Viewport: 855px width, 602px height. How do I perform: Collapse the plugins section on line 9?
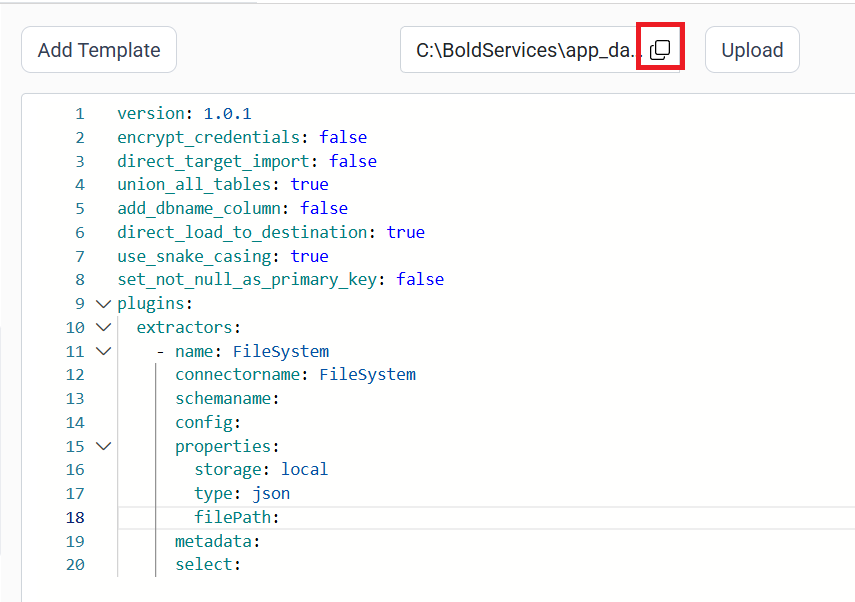[103, 303]
